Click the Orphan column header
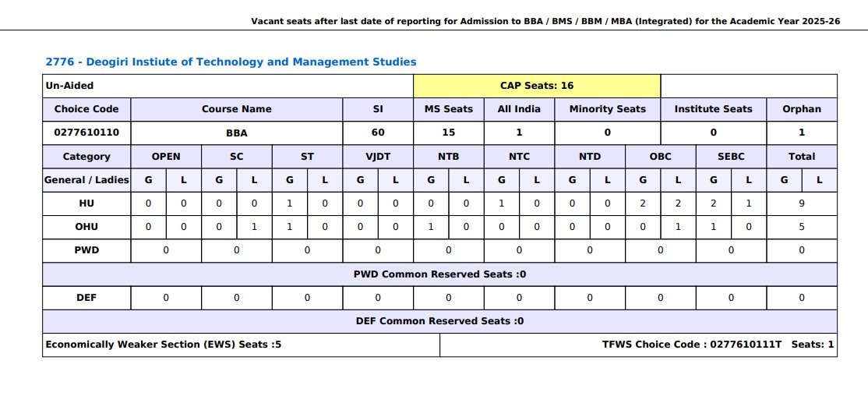The width and height of the screenshot is (868, 403). click(802, 109)
